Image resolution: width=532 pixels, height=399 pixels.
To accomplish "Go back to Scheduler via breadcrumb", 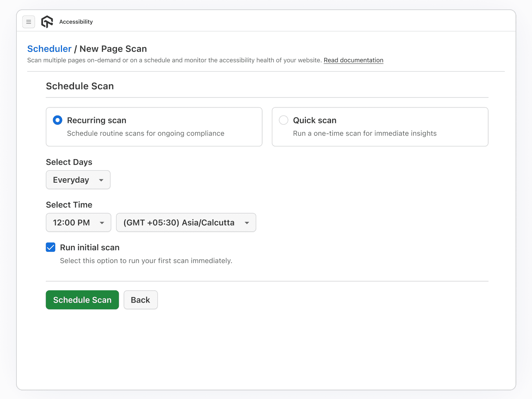I will pyautogui.click(x=49, y=49).
